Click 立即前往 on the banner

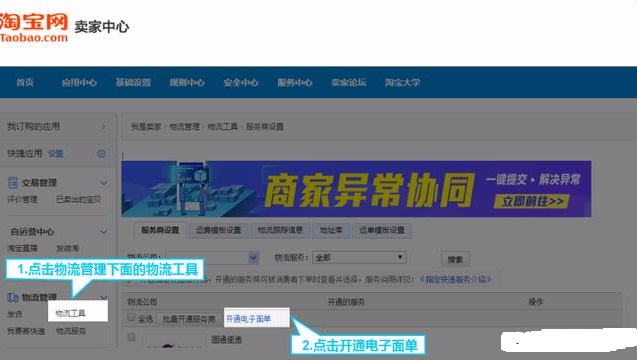point(532,202)
